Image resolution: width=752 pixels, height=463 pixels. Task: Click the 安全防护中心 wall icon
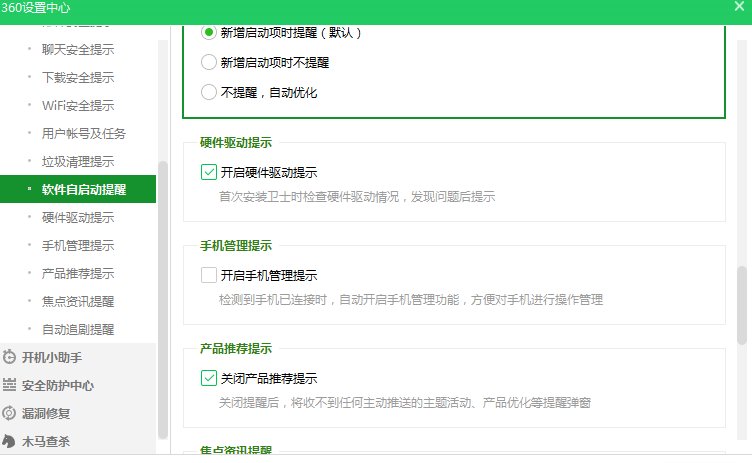click(9, 385)
